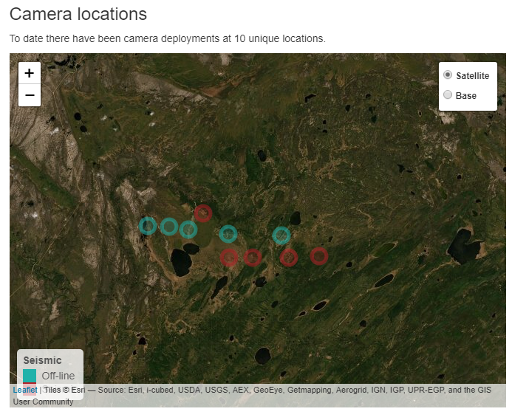Click the Seismic legend title
Screen dimensions: 529x420
43,360
